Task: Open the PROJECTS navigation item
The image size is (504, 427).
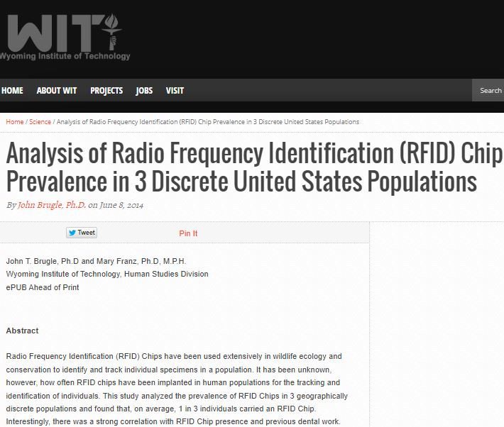Action: (106, 90)
